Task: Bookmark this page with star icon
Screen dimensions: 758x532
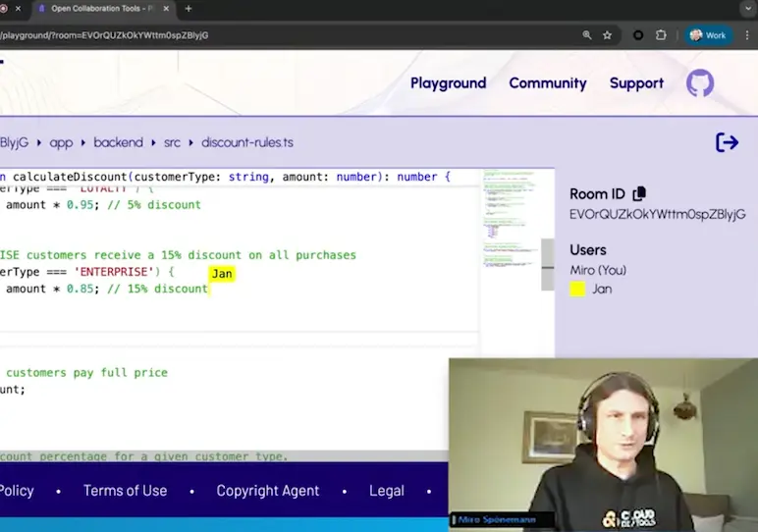Action: coord(608,35)
